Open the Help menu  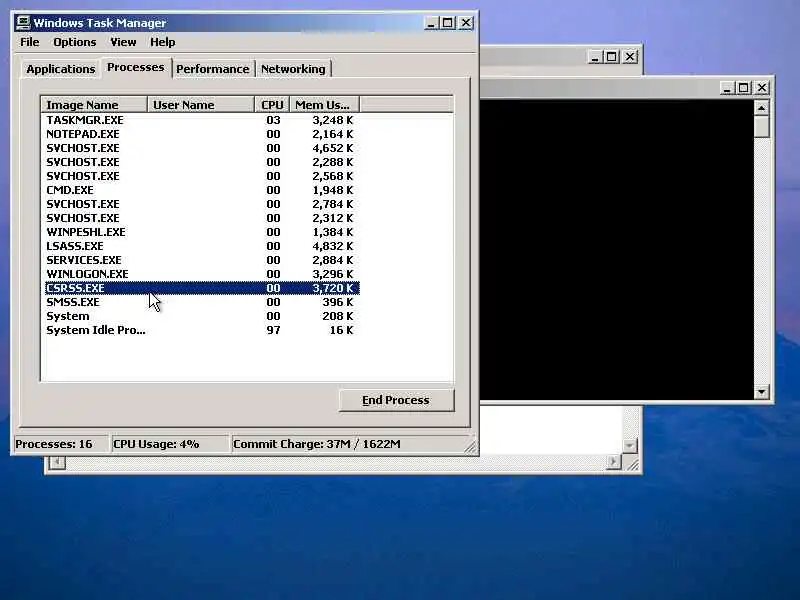pyautogui.click(x=162, y=42)
